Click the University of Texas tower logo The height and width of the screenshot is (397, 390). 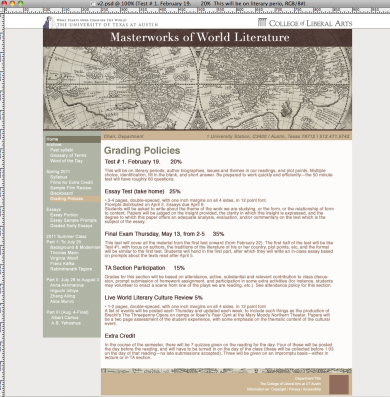tap(50, 22)
